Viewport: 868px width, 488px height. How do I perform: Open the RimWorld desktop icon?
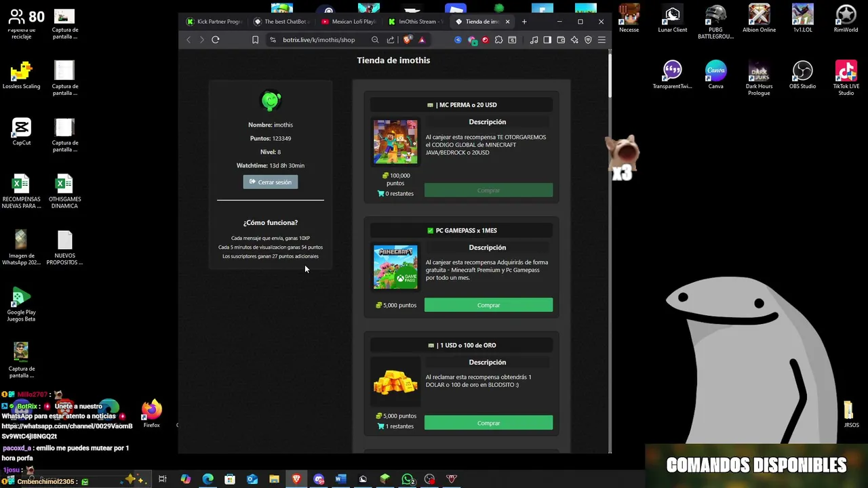coord(846,19)
